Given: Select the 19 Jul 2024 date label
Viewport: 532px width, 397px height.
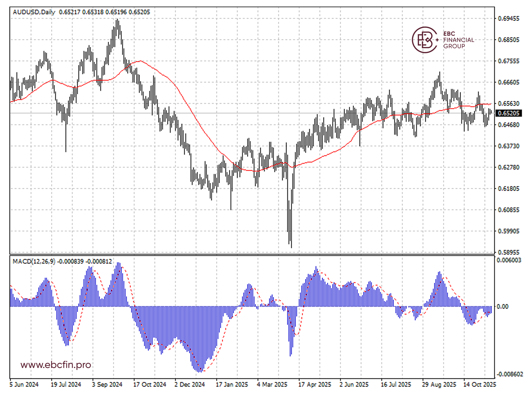Looking at the screenshot, I should click(66, 385).
